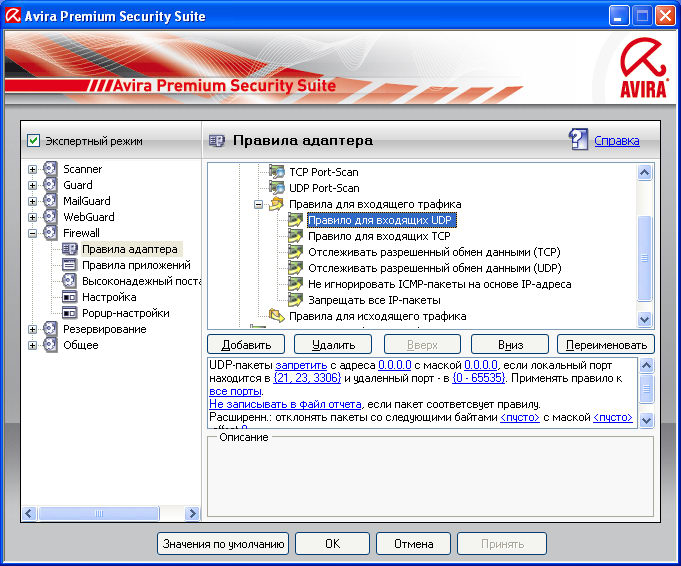
Task: Select rule Правило для входящих TCP
Action: (379, 236)
